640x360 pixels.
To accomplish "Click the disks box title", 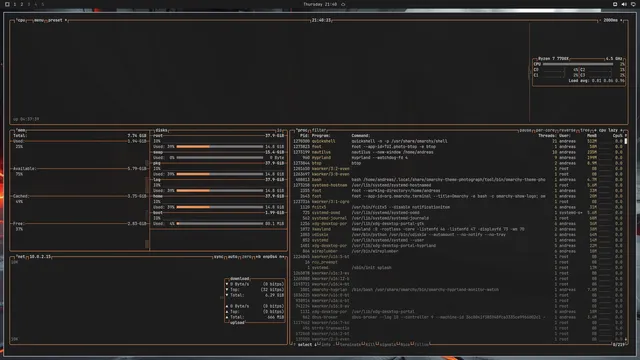I will (x=161, y=130).
